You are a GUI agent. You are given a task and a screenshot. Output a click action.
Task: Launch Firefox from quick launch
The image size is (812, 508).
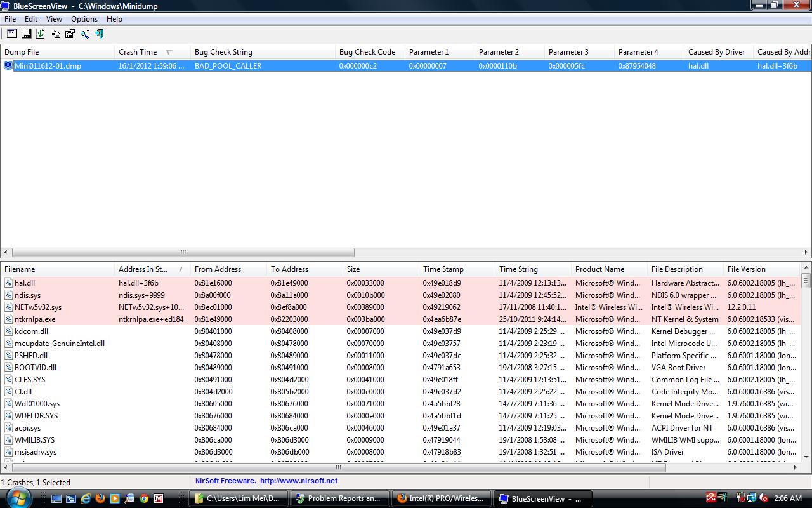[100, 498]
